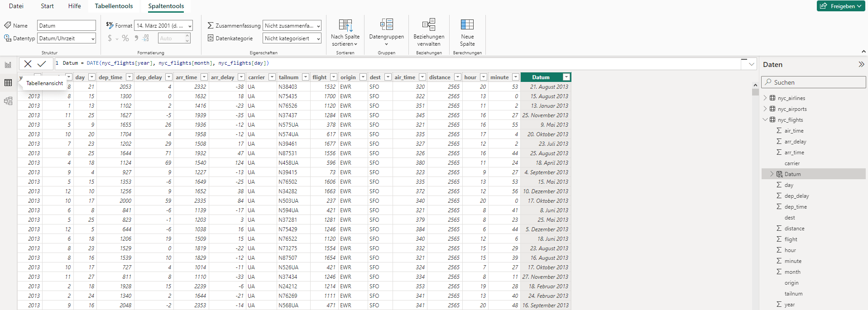868x310 pixels.
Task: Switch to the Tabellentools tab
Action: (114, 6)
